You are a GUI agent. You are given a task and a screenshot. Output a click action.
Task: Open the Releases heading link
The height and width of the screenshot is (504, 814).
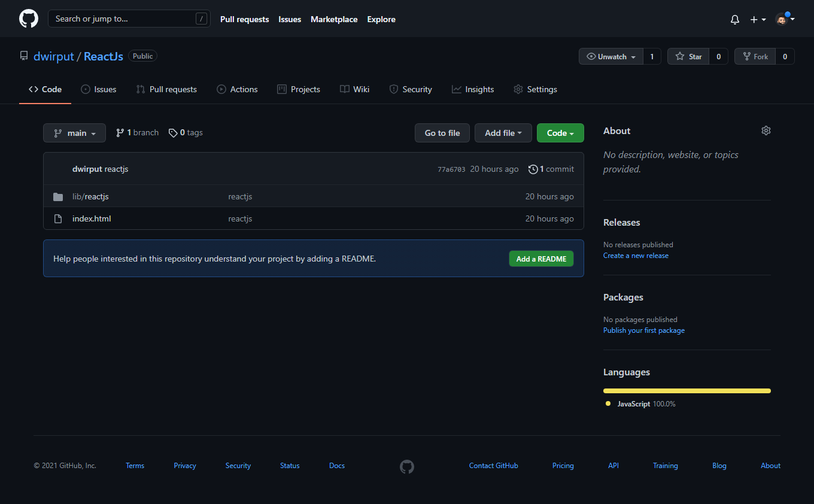[x=621, y=222]
